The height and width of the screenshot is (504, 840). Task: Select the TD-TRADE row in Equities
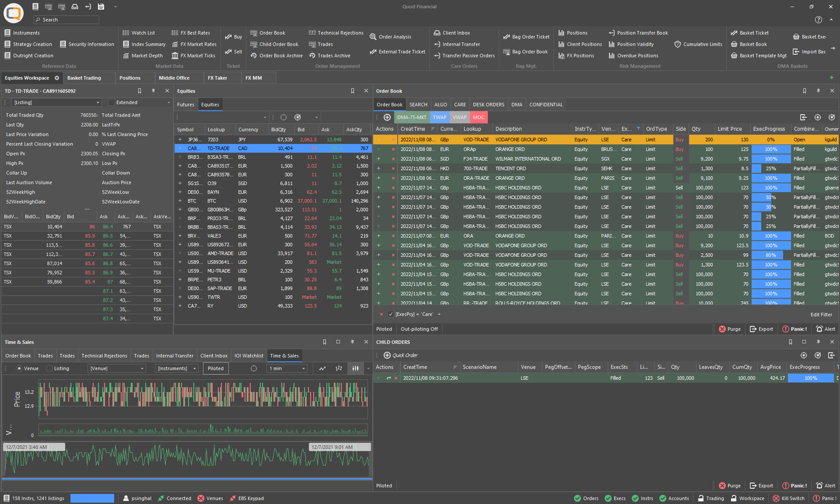coord(273,148)
